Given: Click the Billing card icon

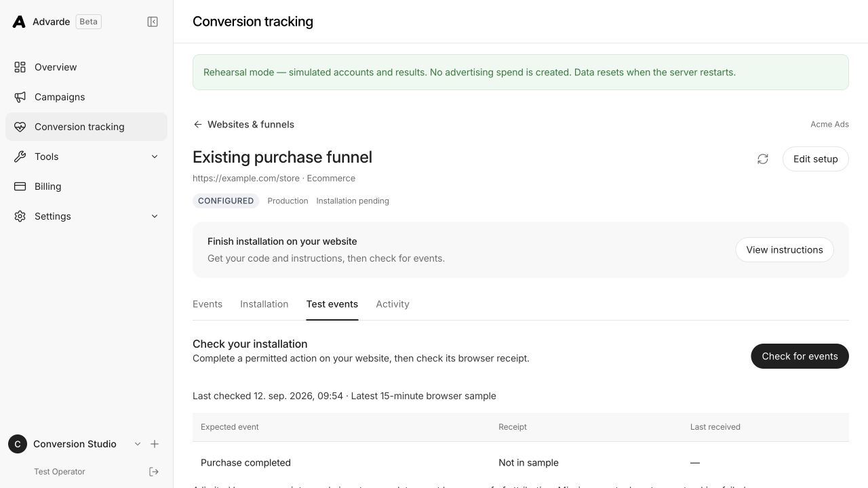Looking at the screenshot, I should (20, 186).
